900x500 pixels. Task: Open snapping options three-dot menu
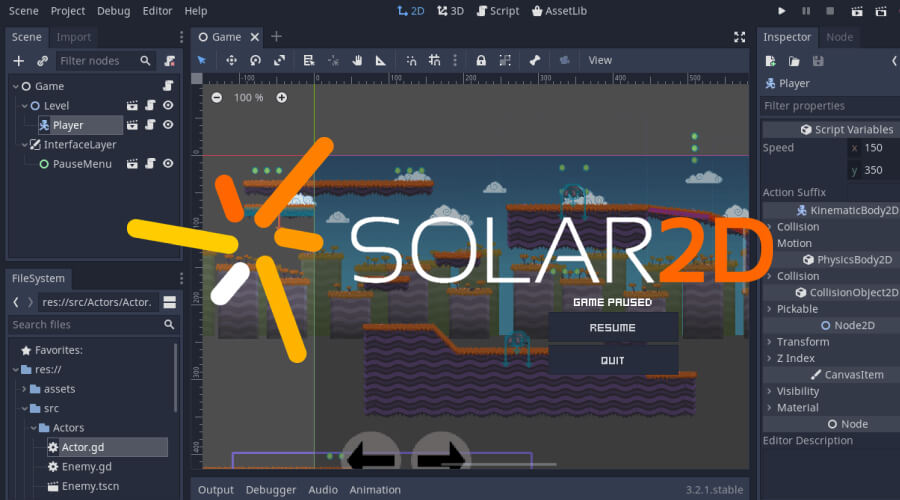455,60
